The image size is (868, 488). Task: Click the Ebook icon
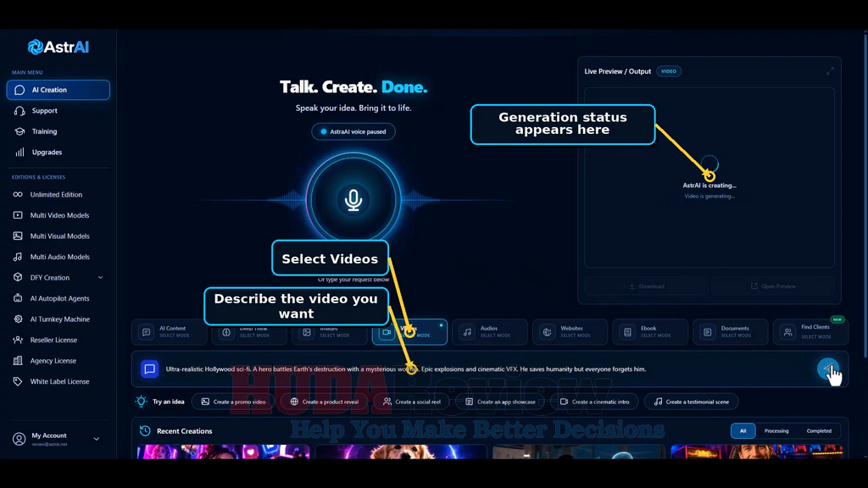[627, 332]
